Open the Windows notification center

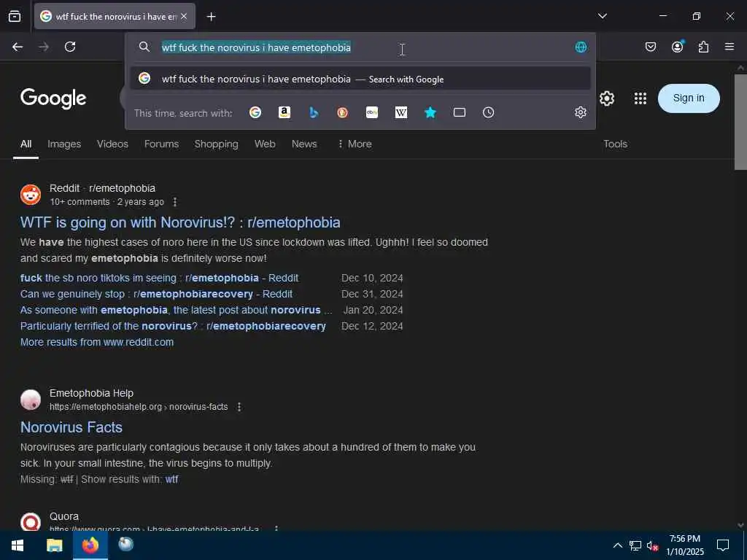point(723,545)
